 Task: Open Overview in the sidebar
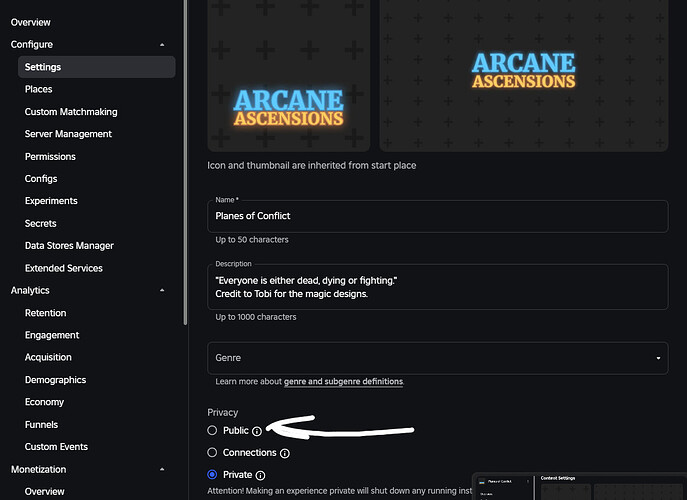(x=31, y=22)
